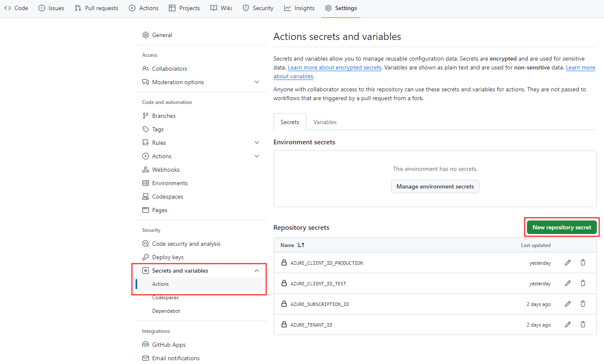Switch to the Actions tab in top navigation

pyautogui.click(x=144, y=8)
